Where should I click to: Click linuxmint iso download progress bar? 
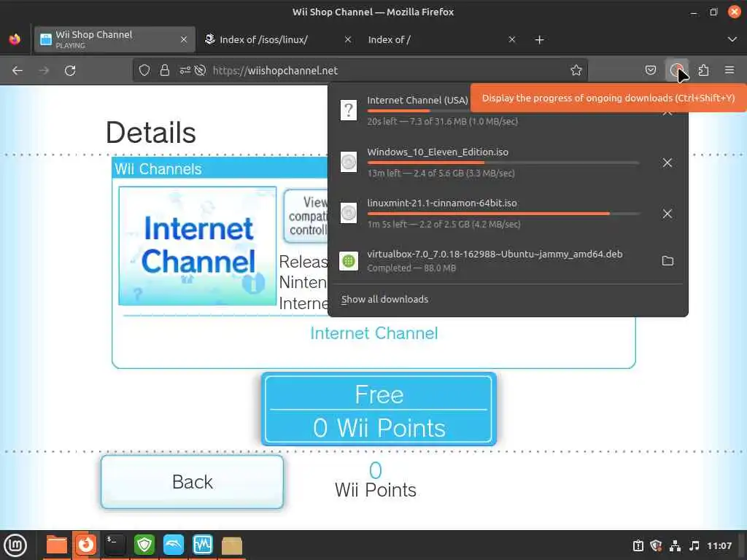click(503, 214)
